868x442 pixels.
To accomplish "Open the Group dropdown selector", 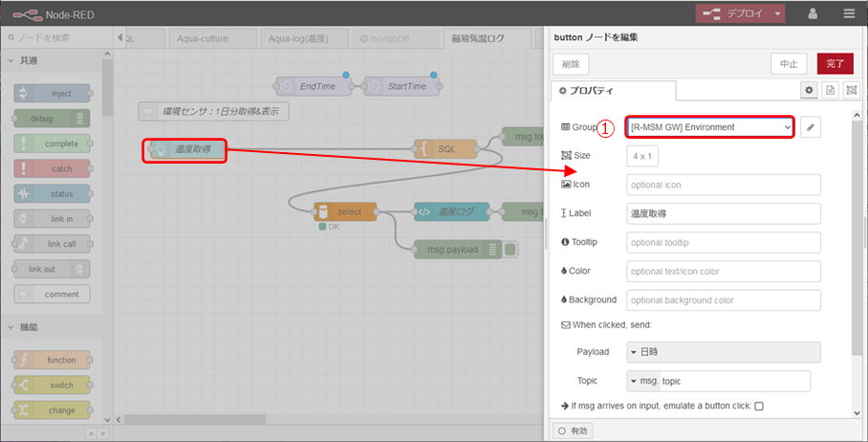I will tap(709, 127).
